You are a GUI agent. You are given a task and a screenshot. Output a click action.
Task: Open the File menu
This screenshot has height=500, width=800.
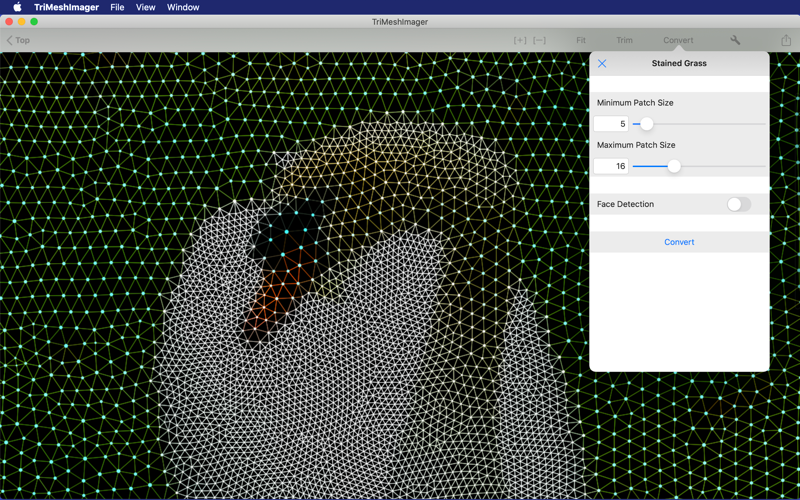coord(117,7)
